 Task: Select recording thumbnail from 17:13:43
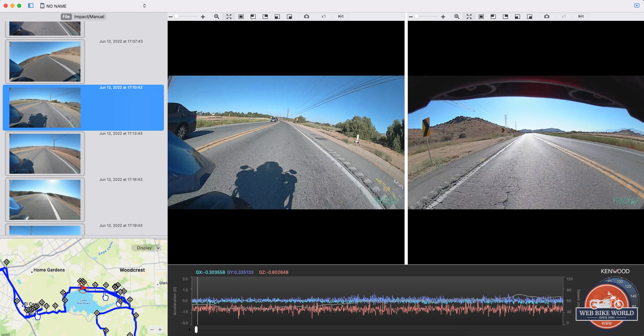tap(45, 154)
